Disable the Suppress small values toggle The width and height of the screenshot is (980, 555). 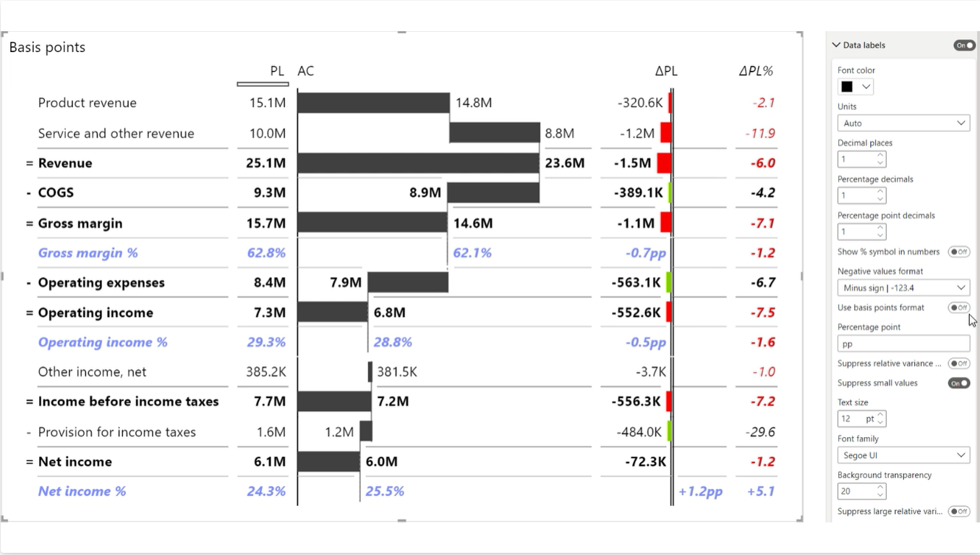click(958, 383)
